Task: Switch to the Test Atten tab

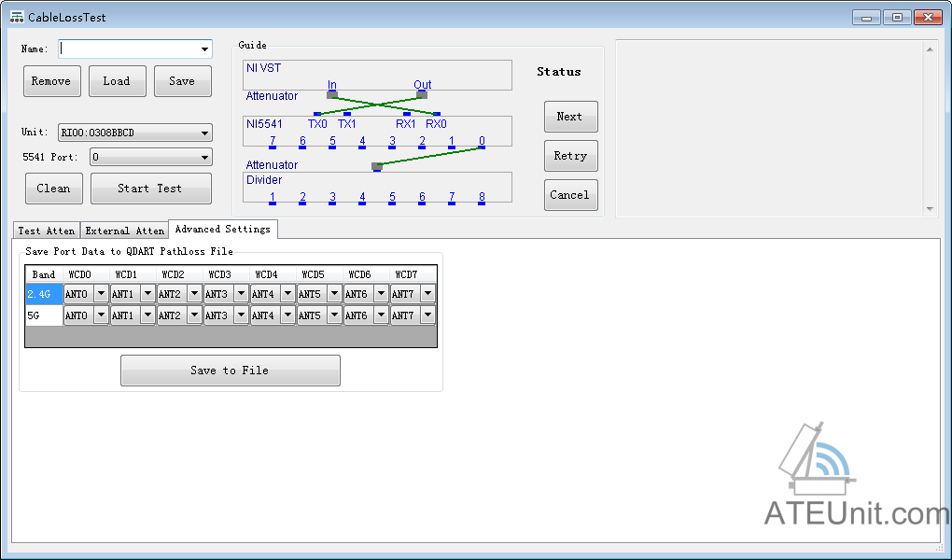Action: click(47, 231)
